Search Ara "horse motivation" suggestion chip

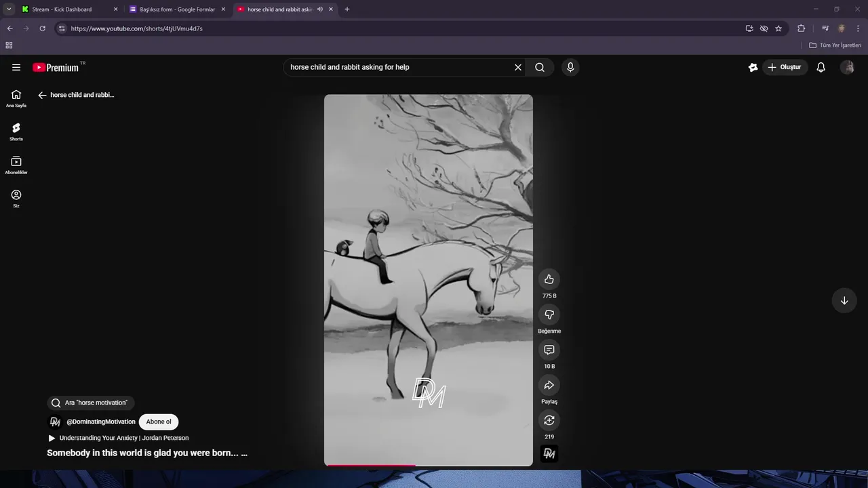click(x=90, y=403)
